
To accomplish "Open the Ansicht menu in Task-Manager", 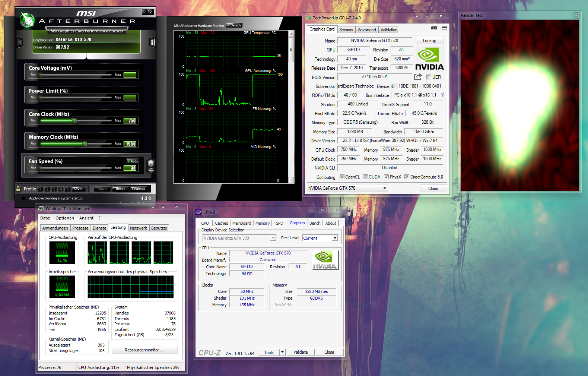I will coord(86,218).
